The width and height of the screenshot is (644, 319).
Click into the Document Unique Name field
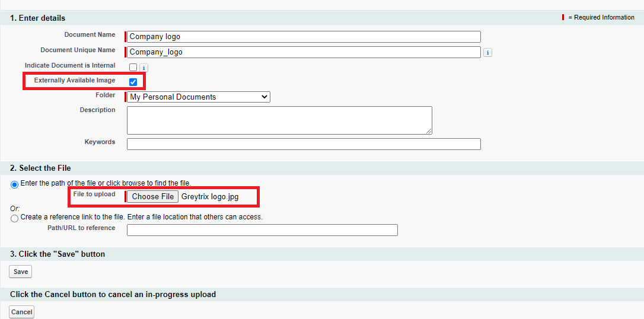pos(304,52)
